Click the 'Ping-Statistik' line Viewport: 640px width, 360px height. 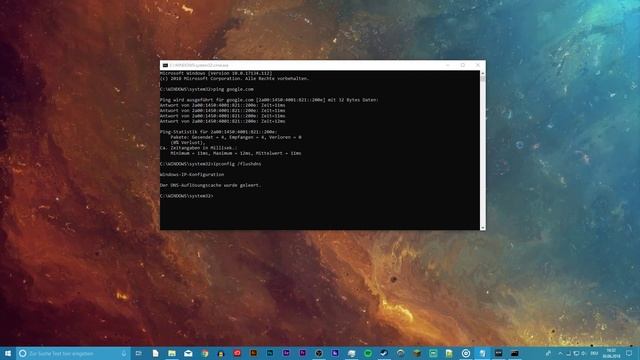[219, 132]
